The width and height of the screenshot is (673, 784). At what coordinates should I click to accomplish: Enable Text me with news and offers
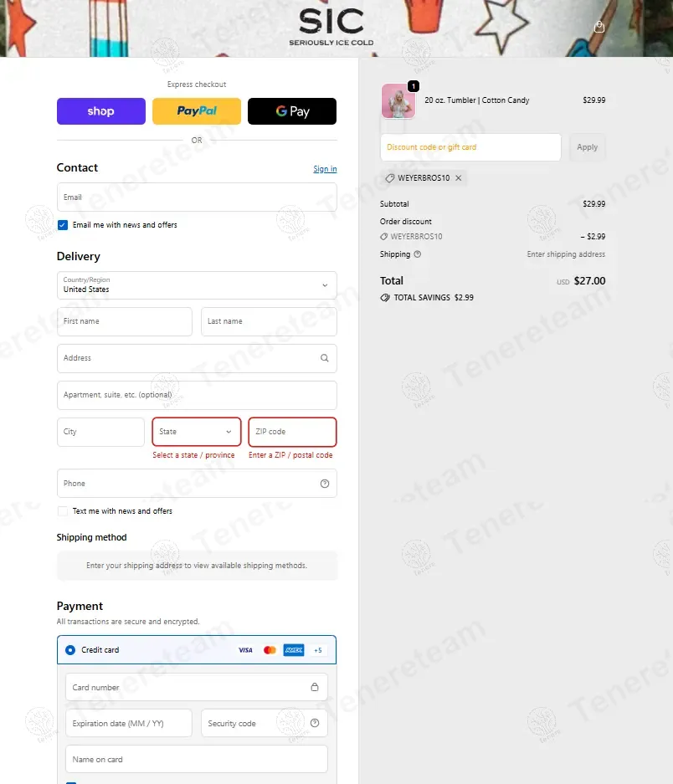pyautogui.click(x=63, y=511)
